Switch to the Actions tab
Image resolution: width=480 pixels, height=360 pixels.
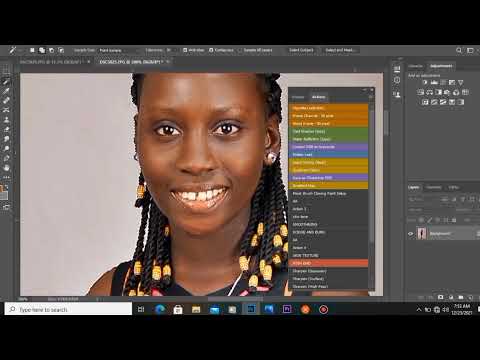tap(318, 97)
